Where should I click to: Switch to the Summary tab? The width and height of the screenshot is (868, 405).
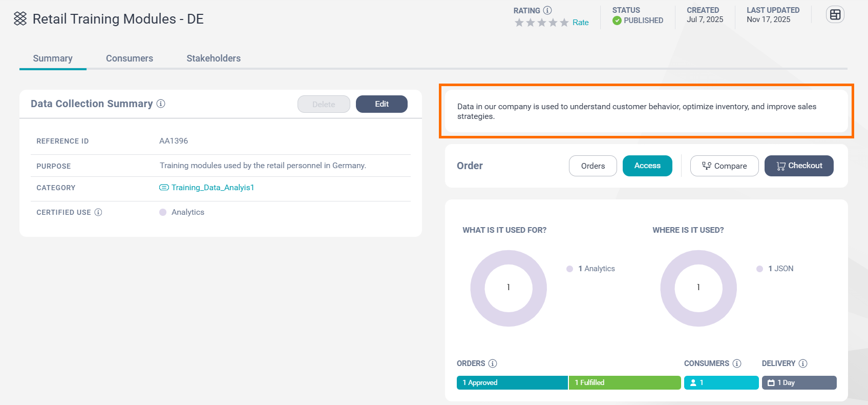(x=53, y=58)
